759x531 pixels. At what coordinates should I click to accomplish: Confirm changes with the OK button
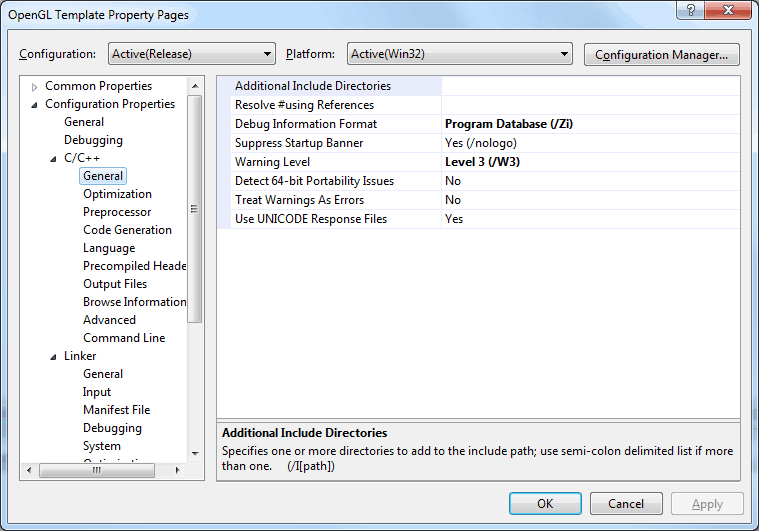(x=545, y=504)
